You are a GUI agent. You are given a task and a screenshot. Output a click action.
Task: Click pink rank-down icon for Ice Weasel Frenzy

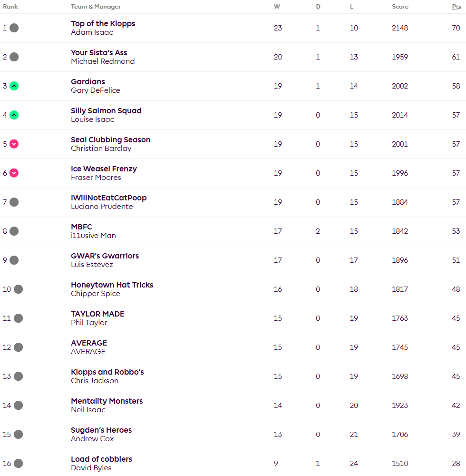tap(14, 173)
